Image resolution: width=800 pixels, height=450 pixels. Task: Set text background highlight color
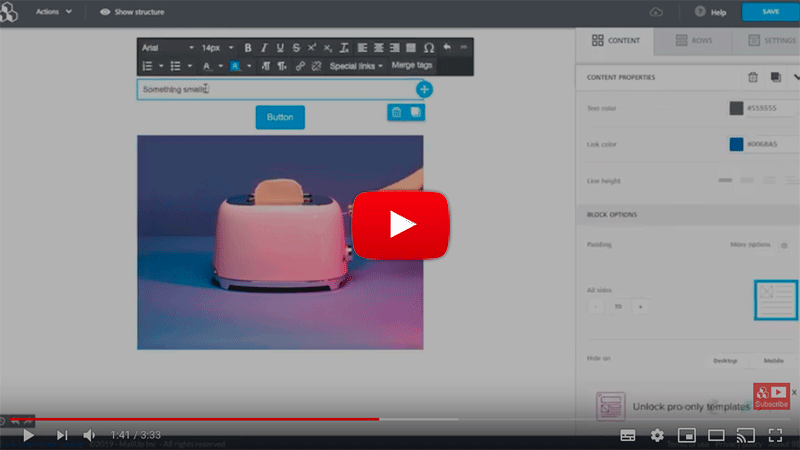[235, 66]
